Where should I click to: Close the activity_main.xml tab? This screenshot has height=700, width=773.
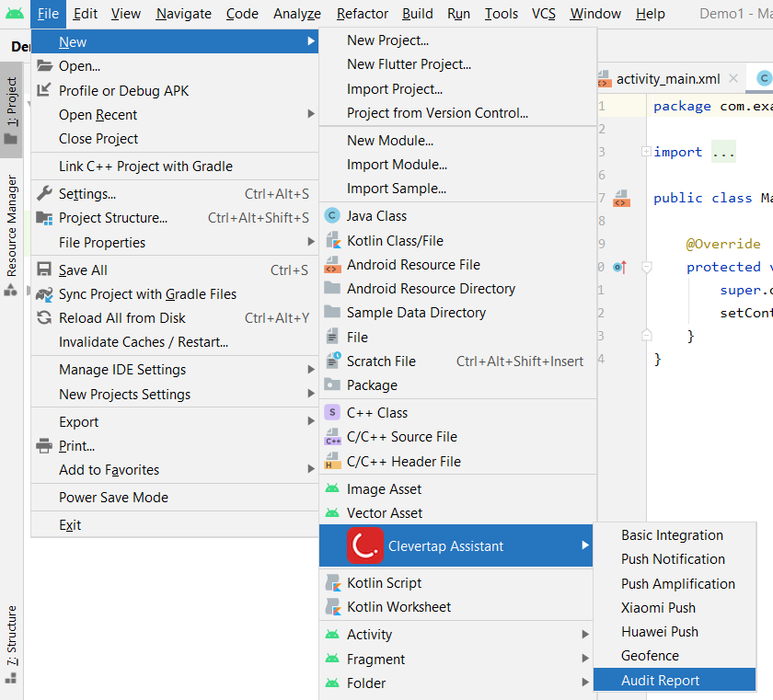(733, 78)
